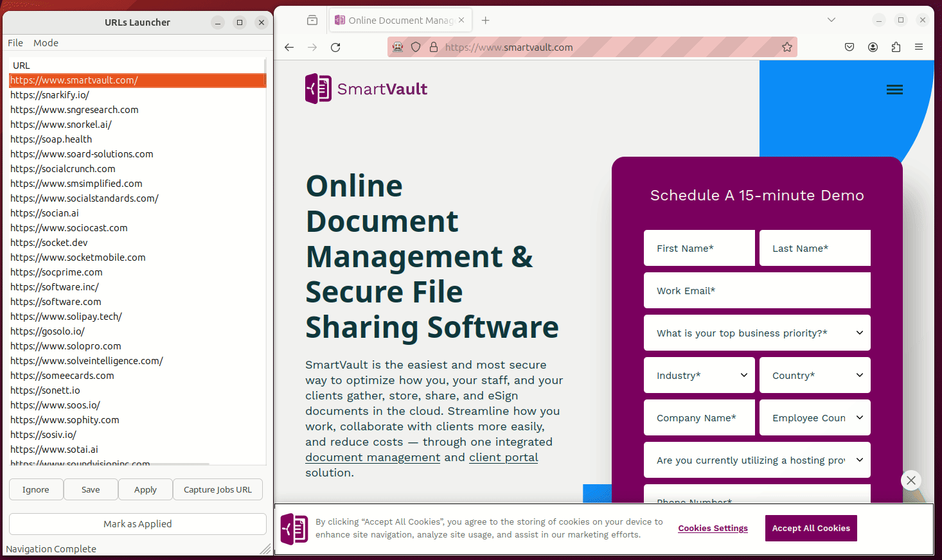Viewport: 942px width, 560px height.
Task: Click the browser back arrow
Action: (x=289, y=48)
